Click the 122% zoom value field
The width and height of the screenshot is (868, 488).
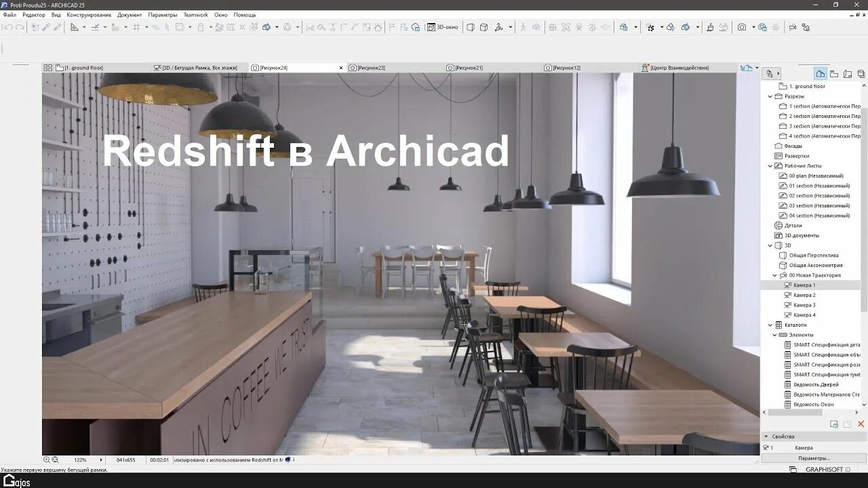coord(81,460)
